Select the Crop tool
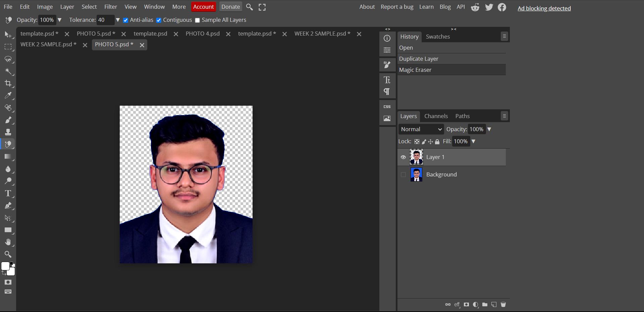The height and width of the screenshot is (312, 644). pyautogui.click(x=8, y=84)
